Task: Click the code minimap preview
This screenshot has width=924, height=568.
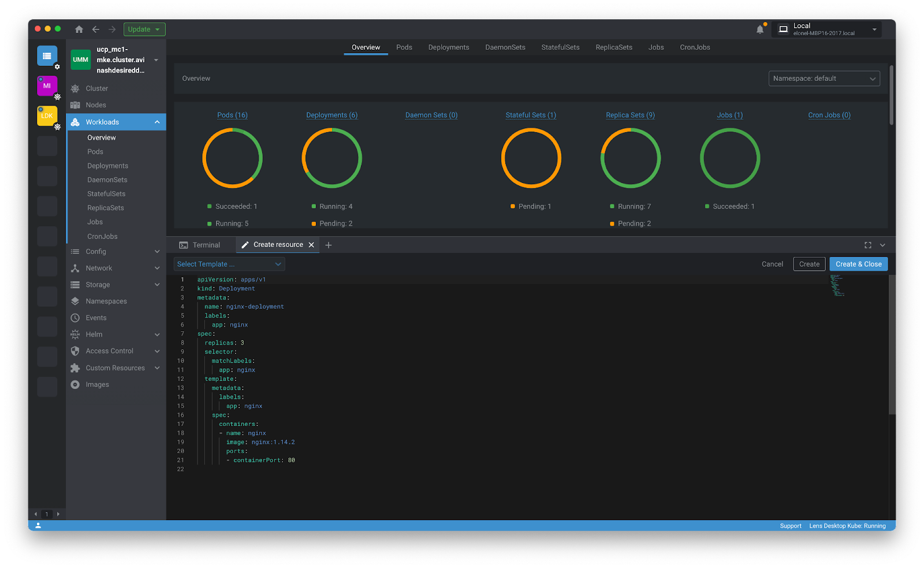Action: click(837, 286)
